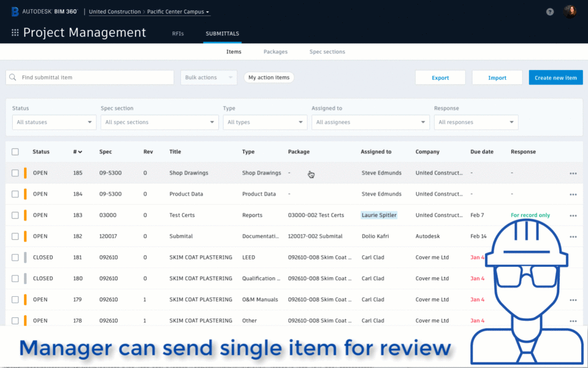The width and height of the screenshot is (588, 368).
Task: Switch to the SUBMITTALS tab
Action: pyautogui.click(x=222, y=33)
